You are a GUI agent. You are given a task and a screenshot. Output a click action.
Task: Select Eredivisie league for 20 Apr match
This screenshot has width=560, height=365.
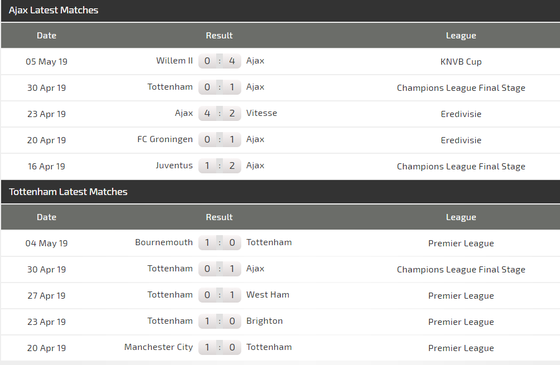pyautogui.click(x=461, y=140)
